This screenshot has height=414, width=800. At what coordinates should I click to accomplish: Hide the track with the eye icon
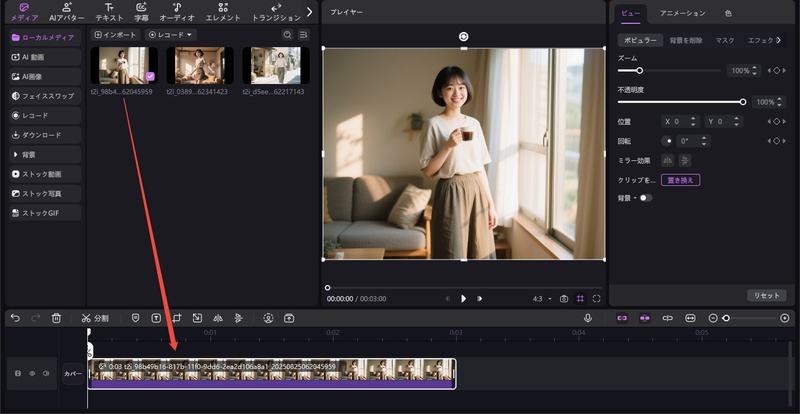point(32,374)
